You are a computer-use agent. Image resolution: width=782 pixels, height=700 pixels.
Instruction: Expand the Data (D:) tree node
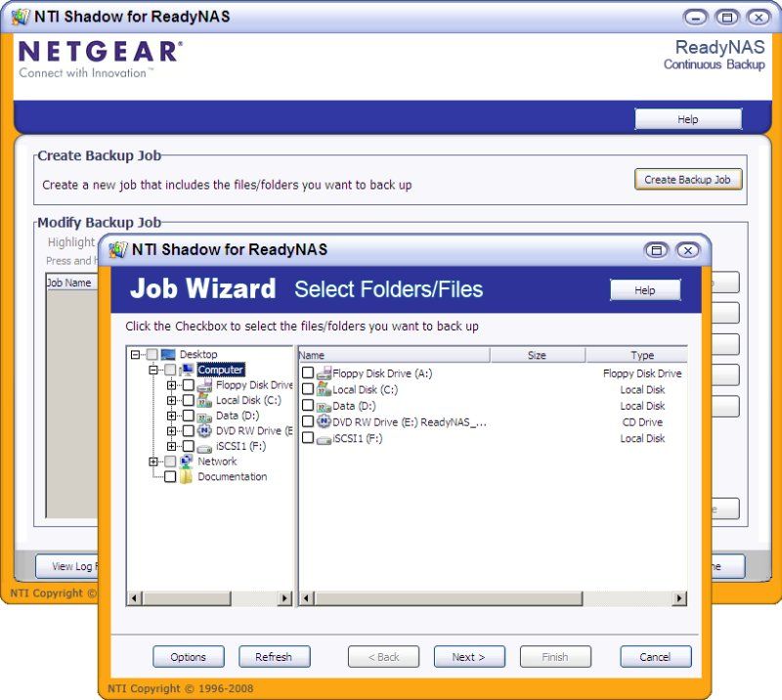tap(171, 416)
